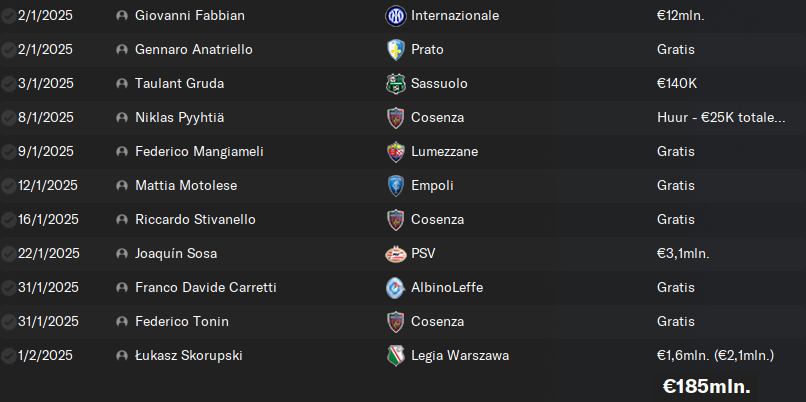
Task: Click player icon beside Giovanni Fabbian
Action: coord(122,16)
